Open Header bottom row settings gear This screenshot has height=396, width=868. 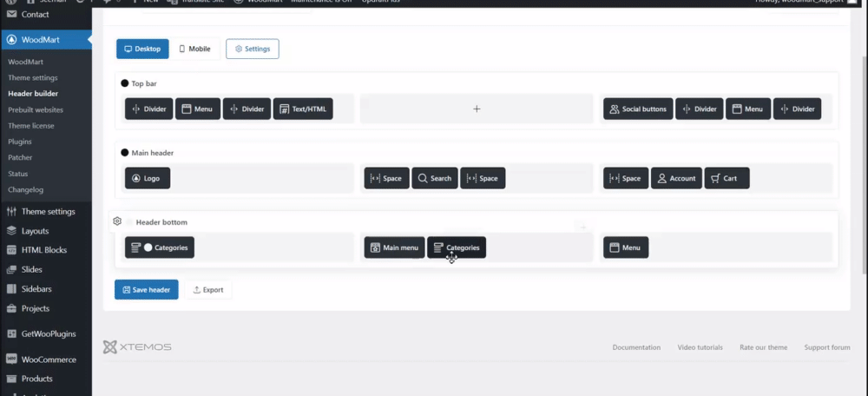click(x=117, y=221)
